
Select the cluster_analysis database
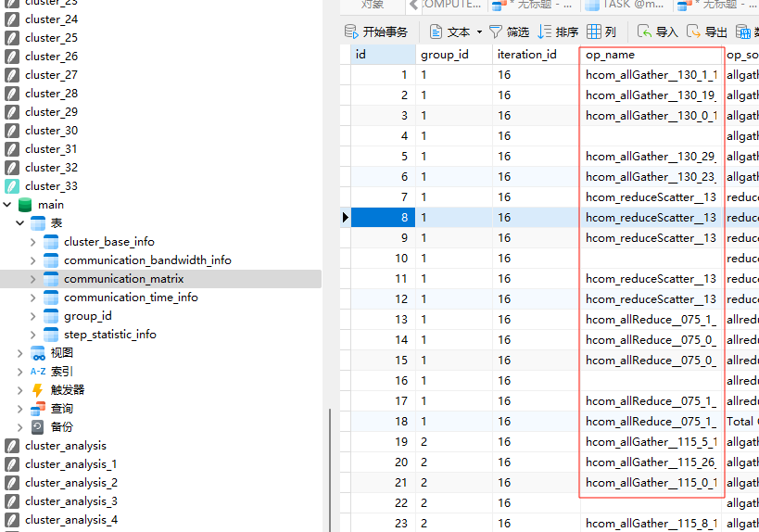point(66,446)
